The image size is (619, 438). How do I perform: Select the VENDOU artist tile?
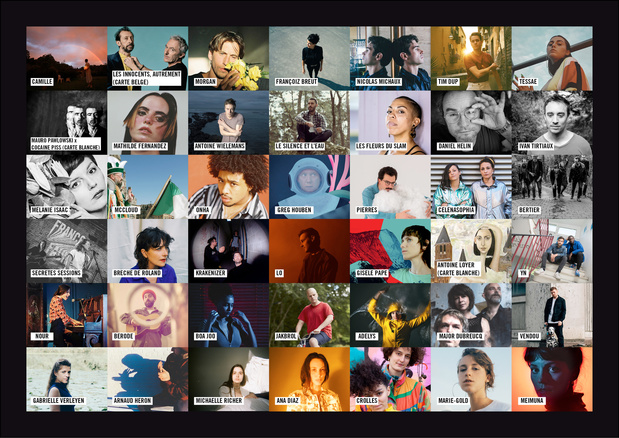pyautogui.click(x=552, y=315)
